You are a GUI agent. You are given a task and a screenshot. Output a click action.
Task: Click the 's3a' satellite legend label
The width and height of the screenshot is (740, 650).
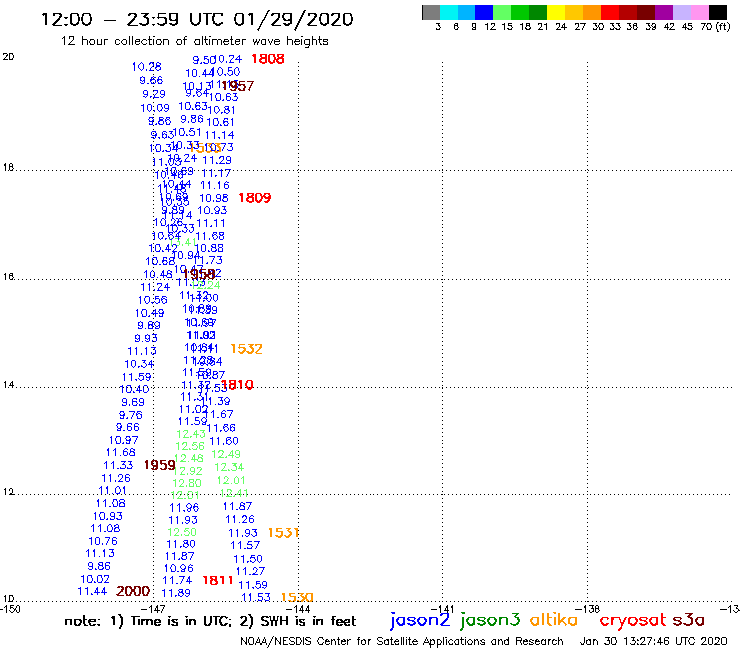click(x=689, y=619)
